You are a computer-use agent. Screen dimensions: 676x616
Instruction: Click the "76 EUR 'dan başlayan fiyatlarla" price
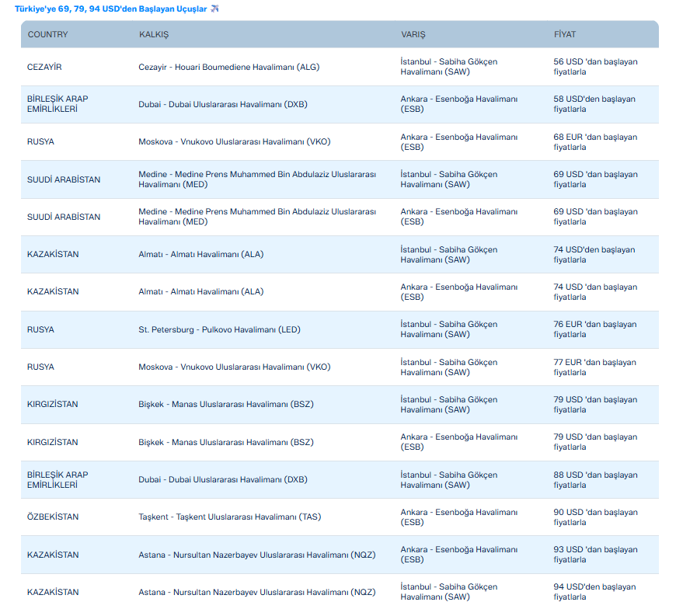(595, 329)
